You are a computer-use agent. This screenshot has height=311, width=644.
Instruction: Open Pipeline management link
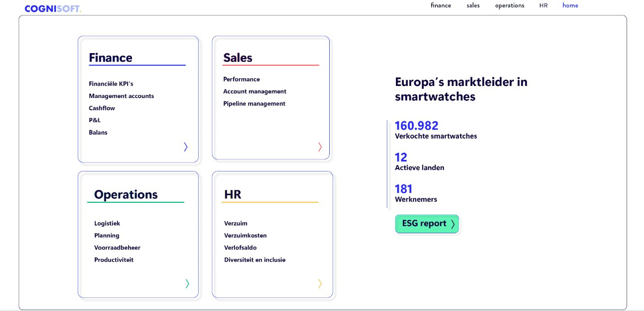(x=254, y=104)
